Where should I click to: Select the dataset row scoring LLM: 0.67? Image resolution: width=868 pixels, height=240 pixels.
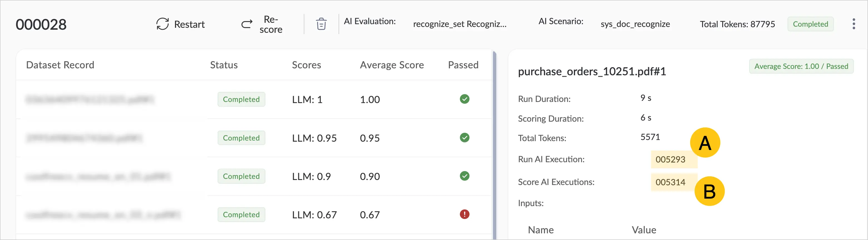(254, 215)
